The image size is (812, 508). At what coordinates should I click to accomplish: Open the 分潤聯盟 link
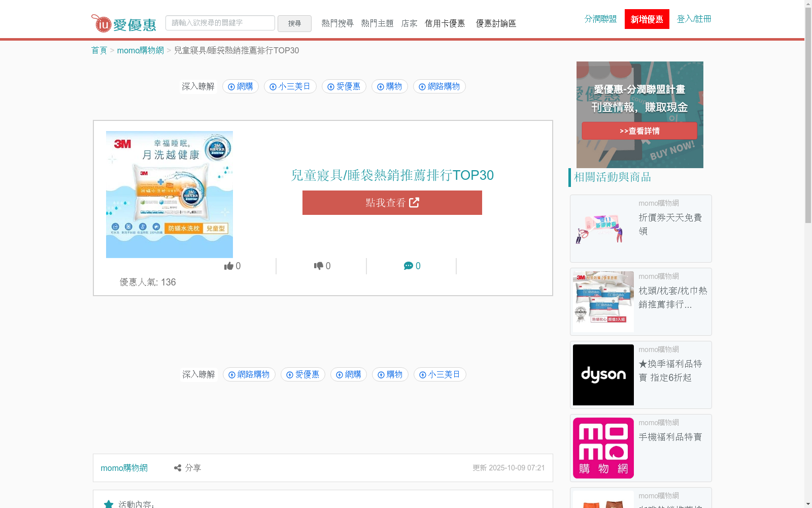[x=600, y=19]
